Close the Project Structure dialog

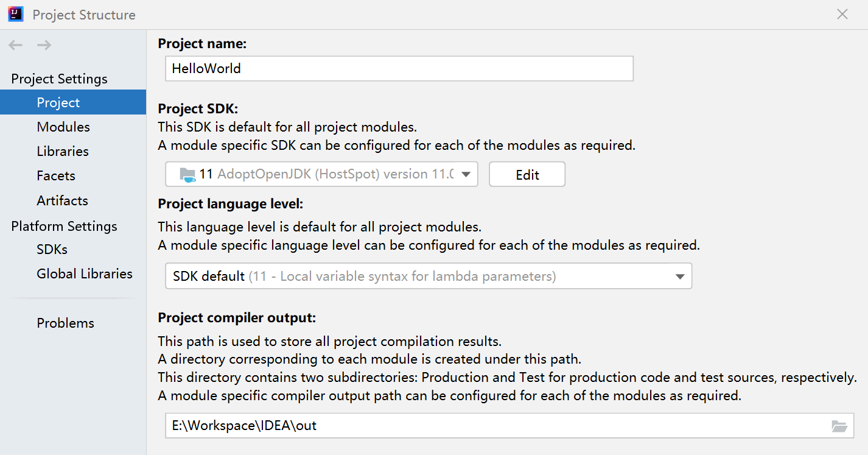[x=842, y=14]
